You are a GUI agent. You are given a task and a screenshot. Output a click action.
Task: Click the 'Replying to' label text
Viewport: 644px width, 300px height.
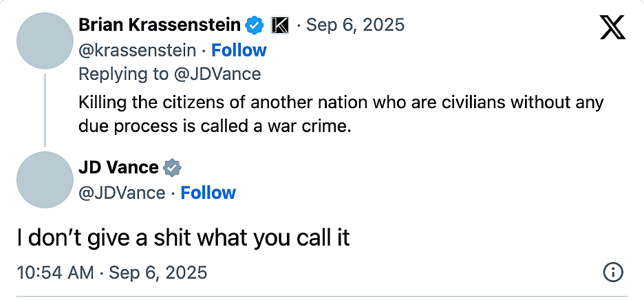coord(123,74)
